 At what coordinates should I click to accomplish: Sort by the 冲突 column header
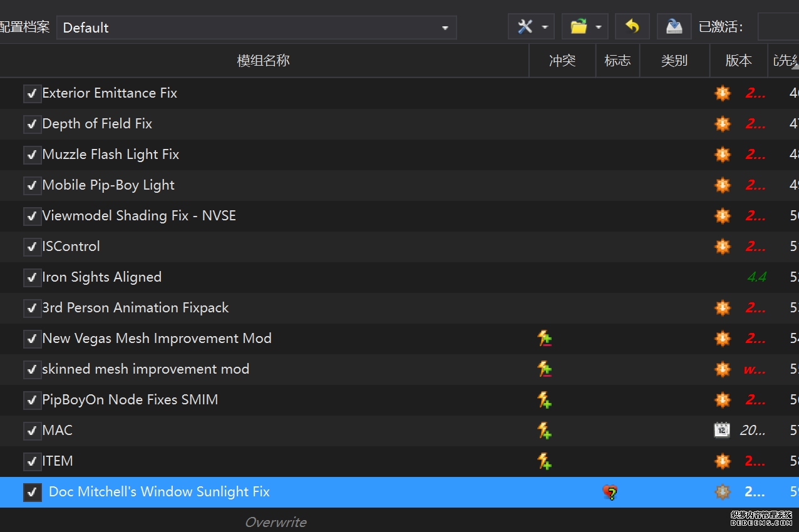tap(562, 61)
